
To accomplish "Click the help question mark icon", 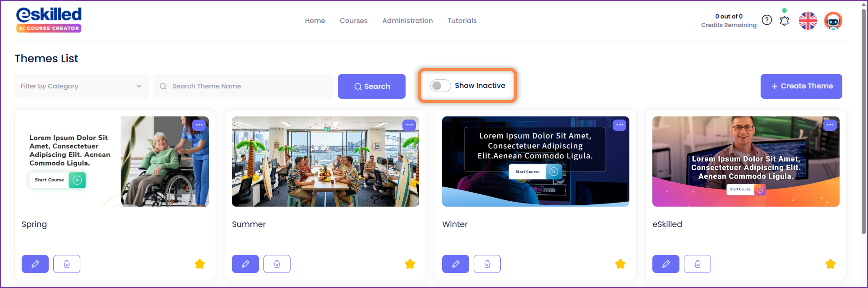I will point(767,20).
